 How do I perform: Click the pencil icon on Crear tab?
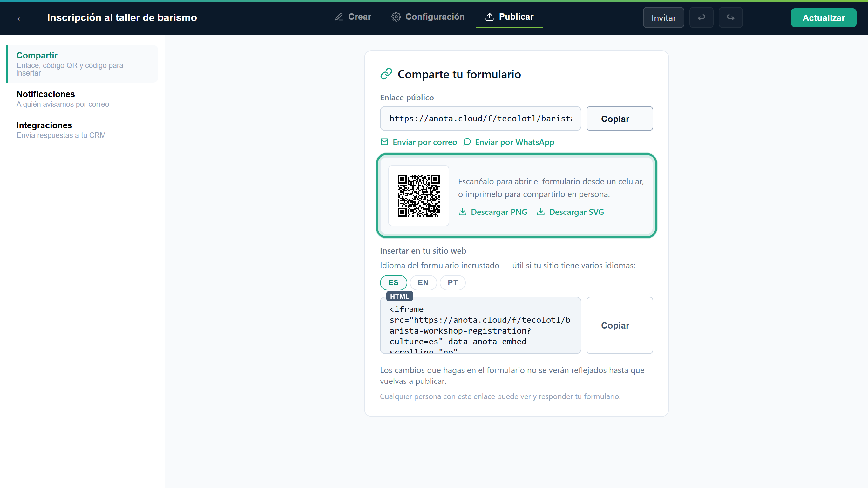(339, 17)
